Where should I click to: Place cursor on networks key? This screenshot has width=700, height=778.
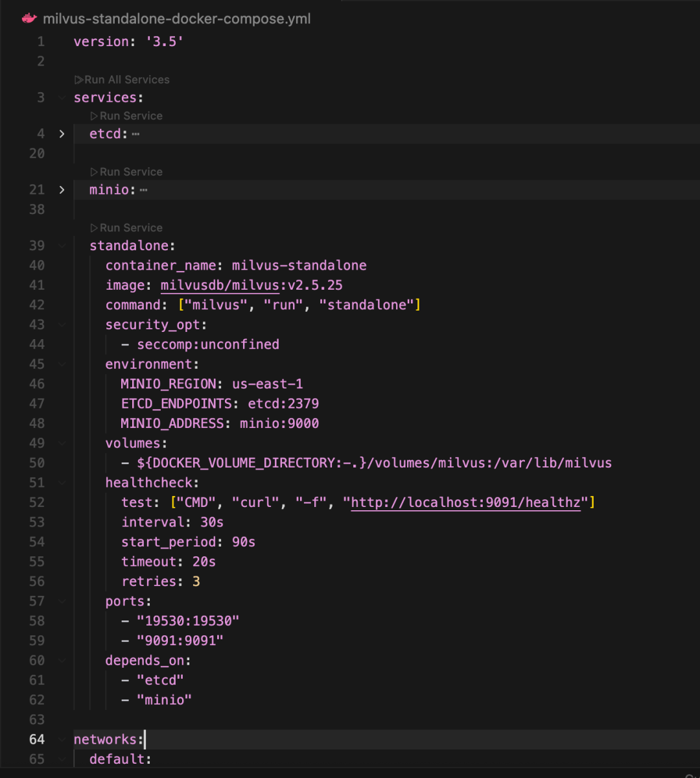click(105, 739)
